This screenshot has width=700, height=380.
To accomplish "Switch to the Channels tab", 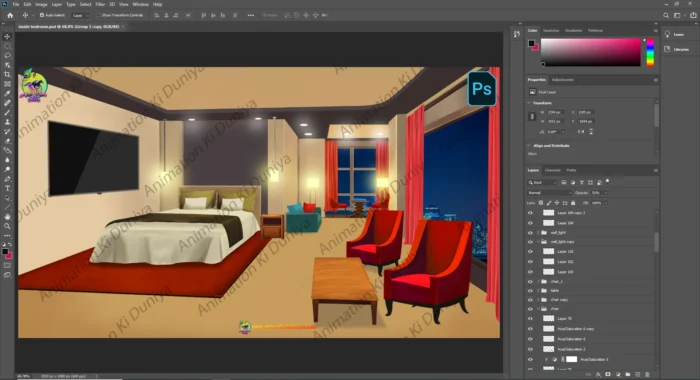I will click(552, 170).
